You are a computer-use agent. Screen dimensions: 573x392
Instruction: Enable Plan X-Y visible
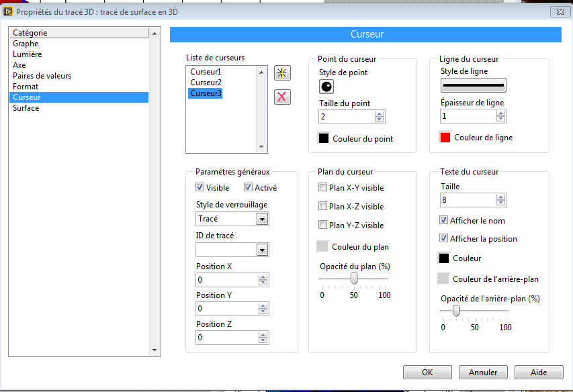point(322,187)
